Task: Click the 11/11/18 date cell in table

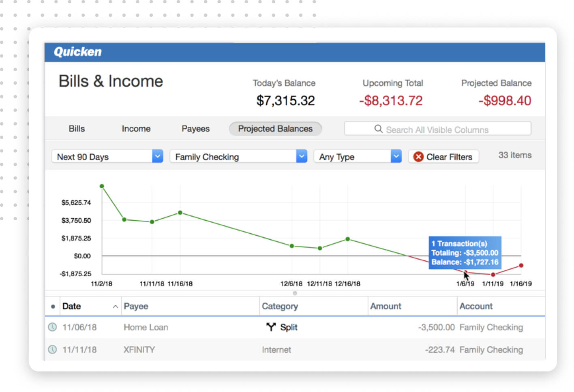Action: click(x=79, y=349)
